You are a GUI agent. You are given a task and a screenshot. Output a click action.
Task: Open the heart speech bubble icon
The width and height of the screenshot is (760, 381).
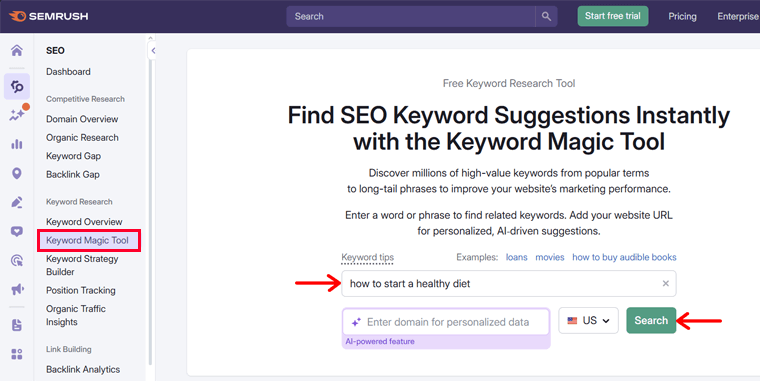17,231
